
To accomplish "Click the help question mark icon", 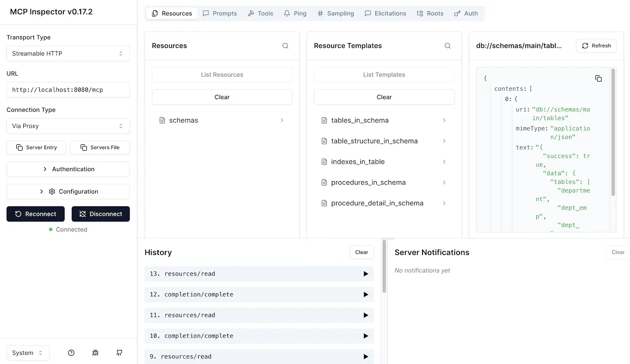I will (71, 353).
